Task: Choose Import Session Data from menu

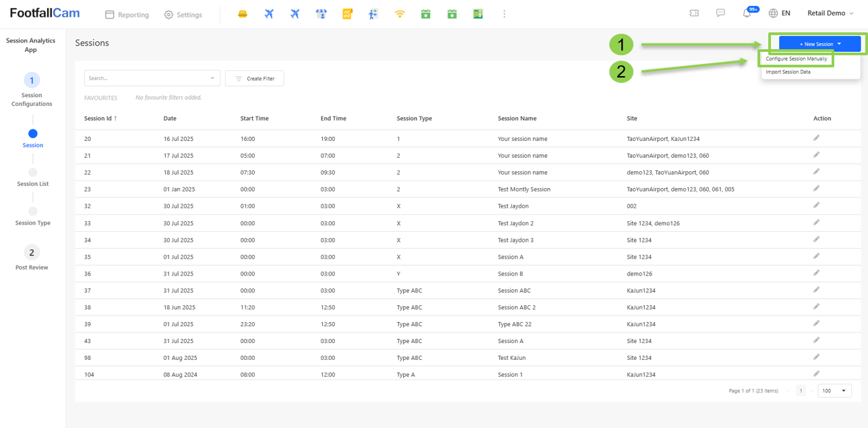Action: pos(788,72)
